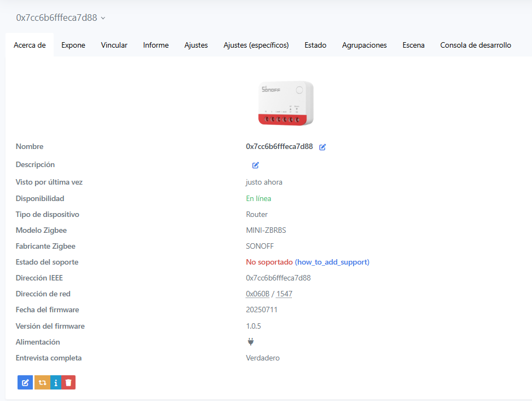Click the blue rename device button at bottom
This screenshot has width=532, height=401.
pyautogui.click(x=25, y=382)
